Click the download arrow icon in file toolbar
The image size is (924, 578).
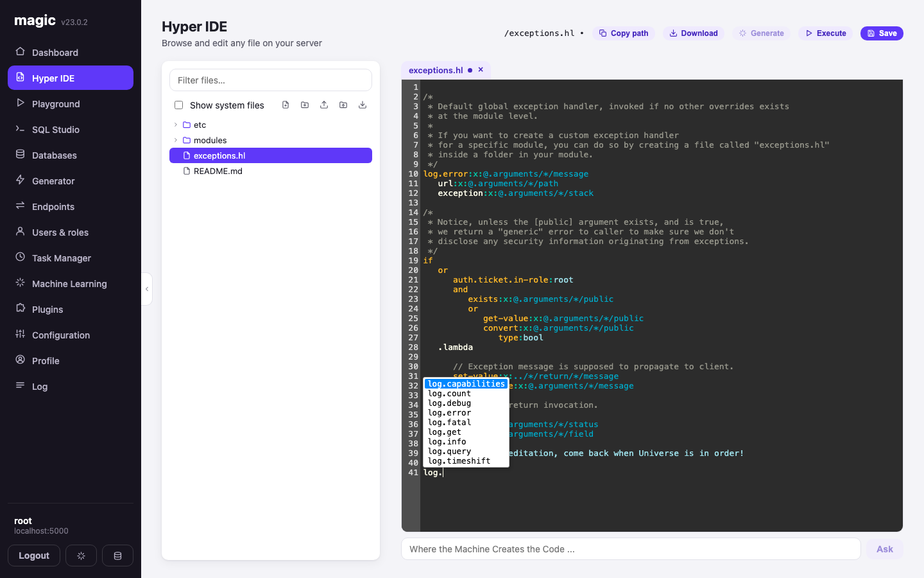(363, 105)
